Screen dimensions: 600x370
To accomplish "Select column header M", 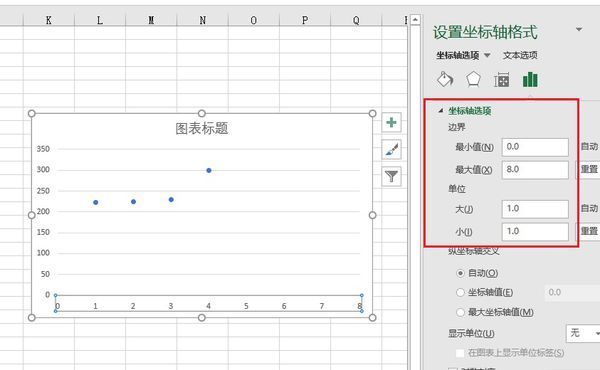I will [x=151, y=20].
